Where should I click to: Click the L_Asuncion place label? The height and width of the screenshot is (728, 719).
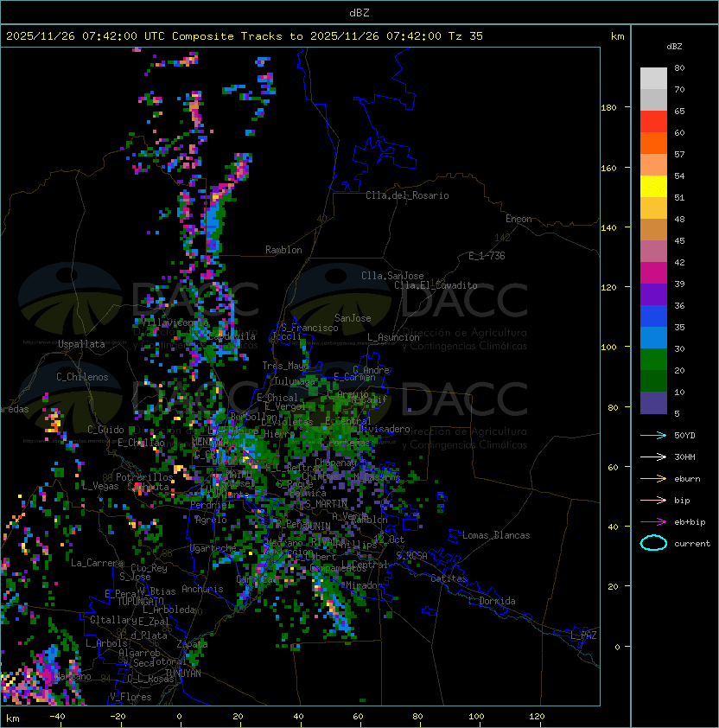[x=393, y=337]
